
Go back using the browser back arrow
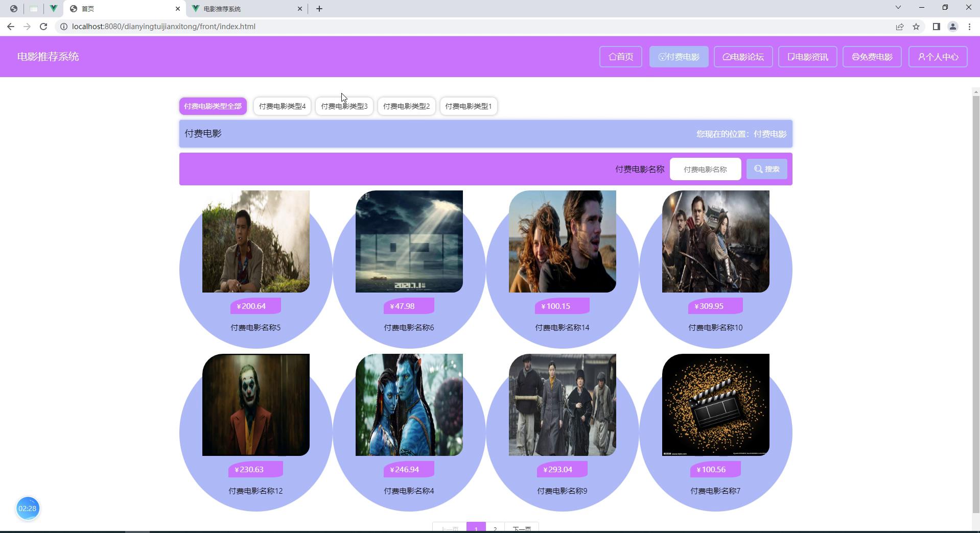pyautogui.click(x=11, y=27)
